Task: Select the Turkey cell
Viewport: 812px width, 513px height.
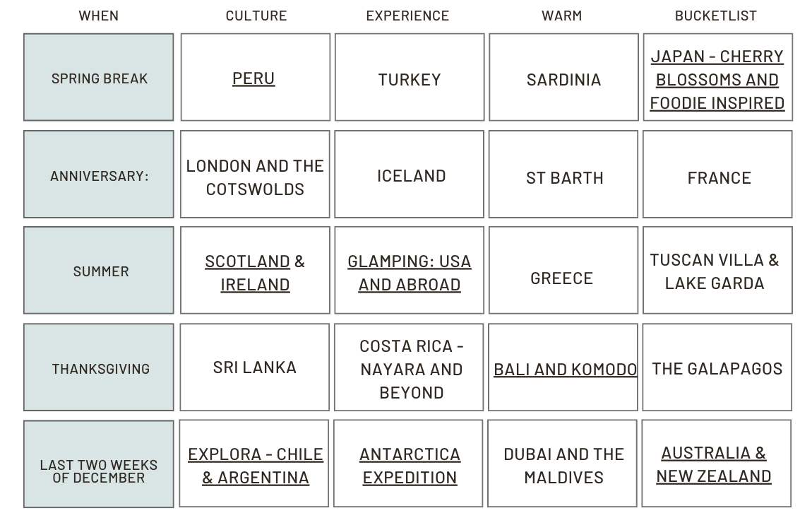Action: pyautogui.click(x=410, y=78)
